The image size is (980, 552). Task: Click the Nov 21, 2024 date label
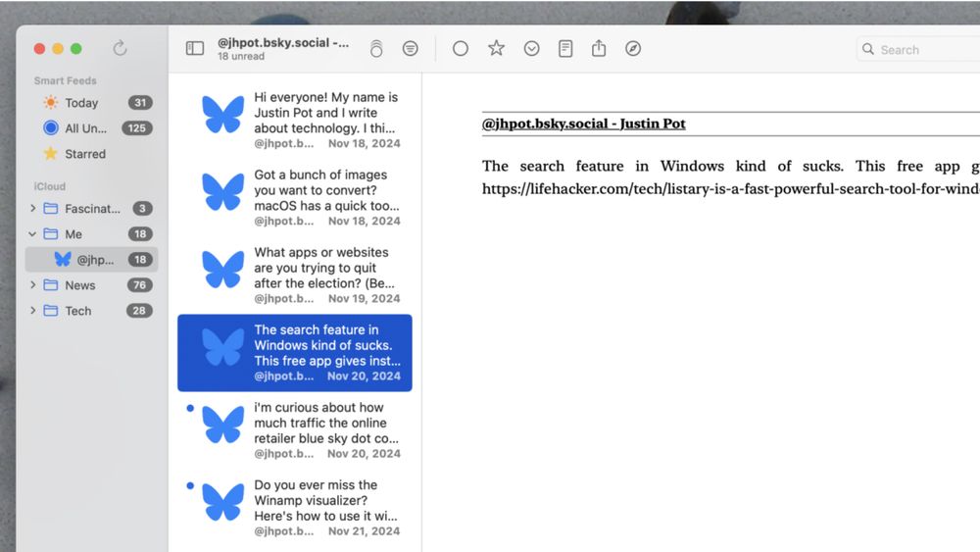pos(364,530)
